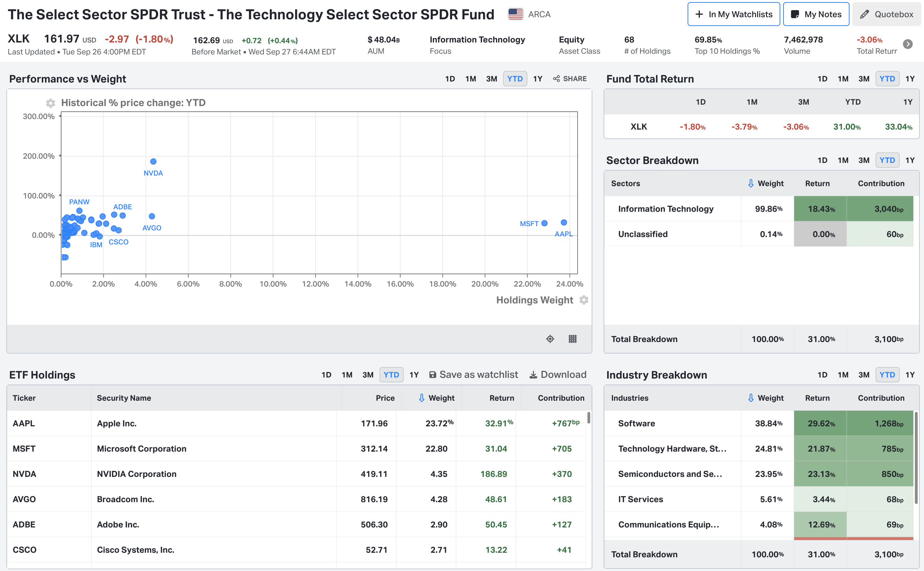This screenshot has width=924, height=571.
Task: Sort Industry Breakdown by Weight arrow
Action: 750,398
